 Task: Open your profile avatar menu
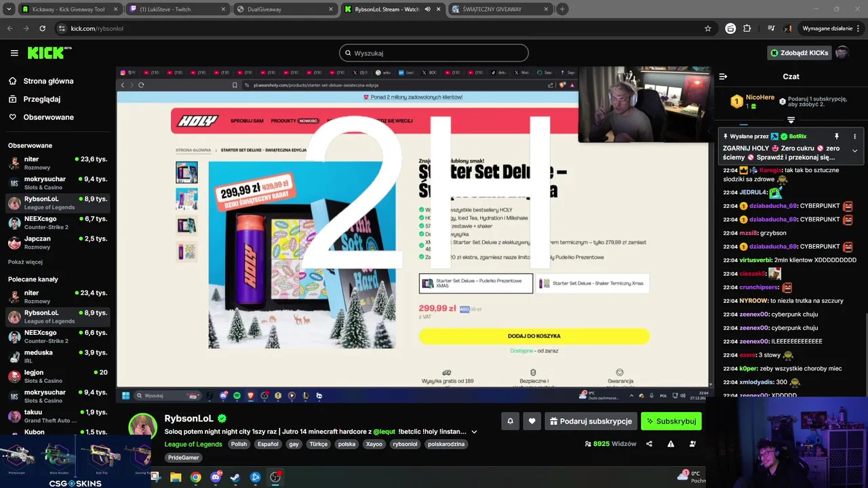point(842,53)
